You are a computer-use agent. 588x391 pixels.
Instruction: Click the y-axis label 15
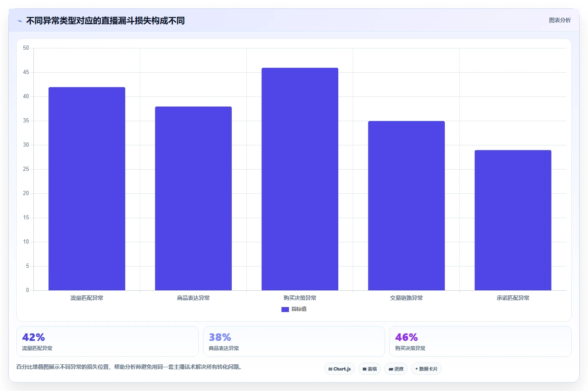(x=26, y=218)
